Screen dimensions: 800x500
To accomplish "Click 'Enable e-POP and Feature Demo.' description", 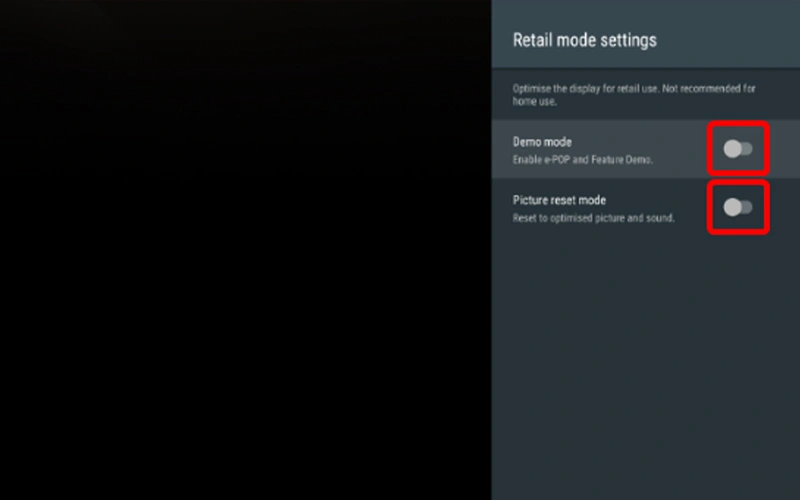I will click(583, 160).
